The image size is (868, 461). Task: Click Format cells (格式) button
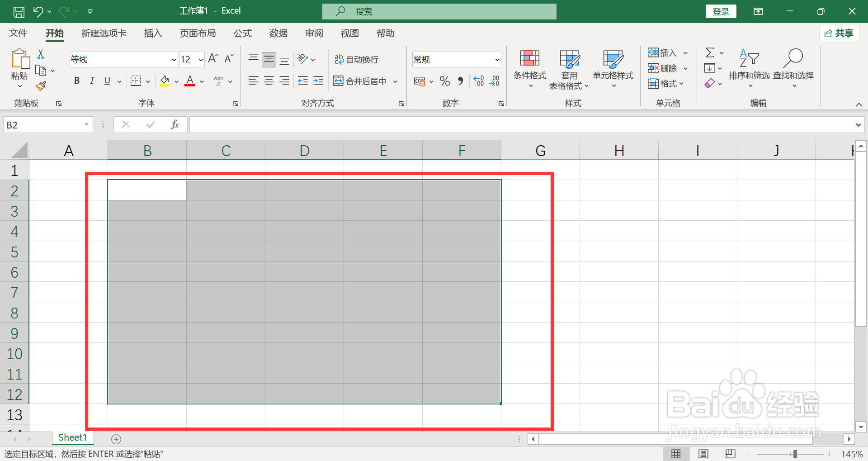pos(662,84)
